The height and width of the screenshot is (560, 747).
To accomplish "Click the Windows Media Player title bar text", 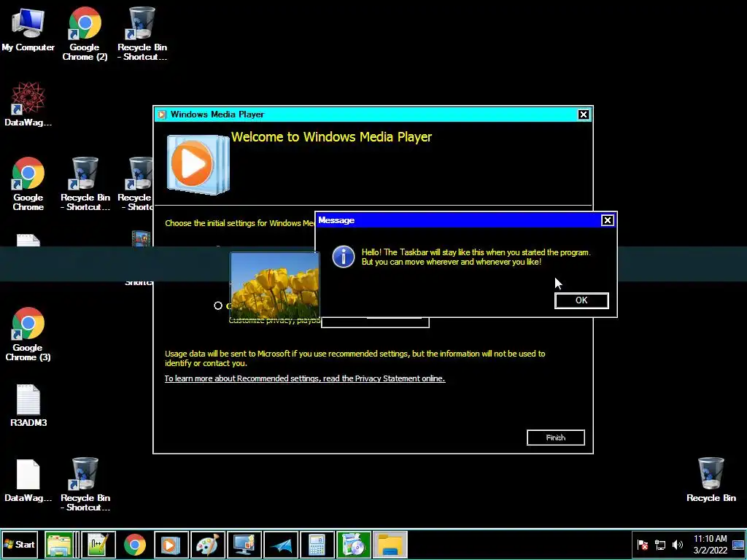I will tap(217, 114).
